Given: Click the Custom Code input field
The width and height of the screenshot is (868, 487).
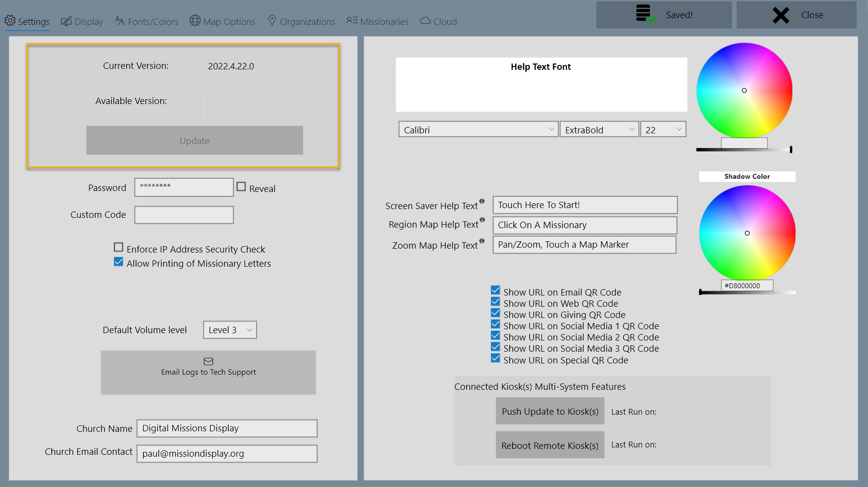Looking at the screenshot, I should click(x=184, y=215).
